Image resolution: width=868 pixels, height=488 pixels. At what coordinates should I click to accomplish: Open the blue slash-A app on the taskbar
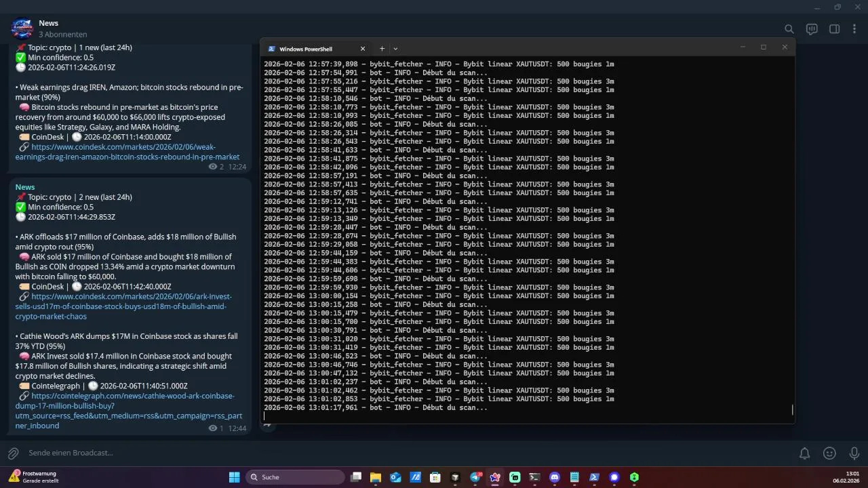[416, 477]
